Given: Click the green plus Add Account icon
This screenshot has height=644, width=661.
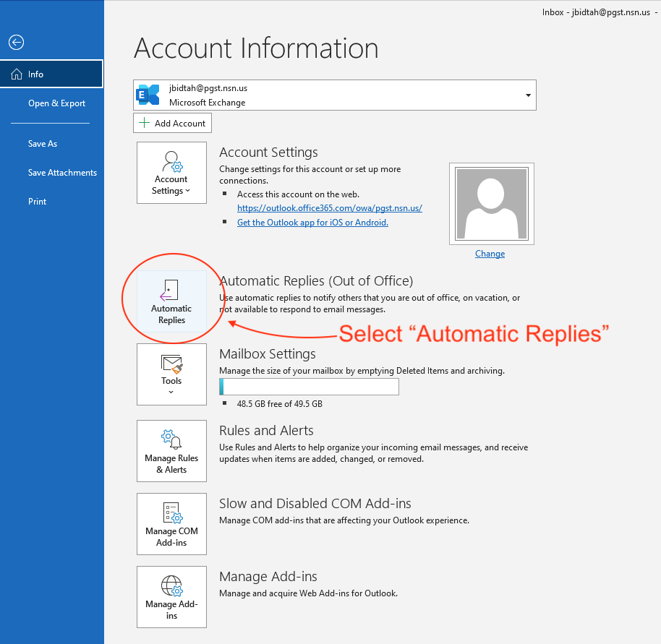Looking at the screenshot, I should pos(144,123).
